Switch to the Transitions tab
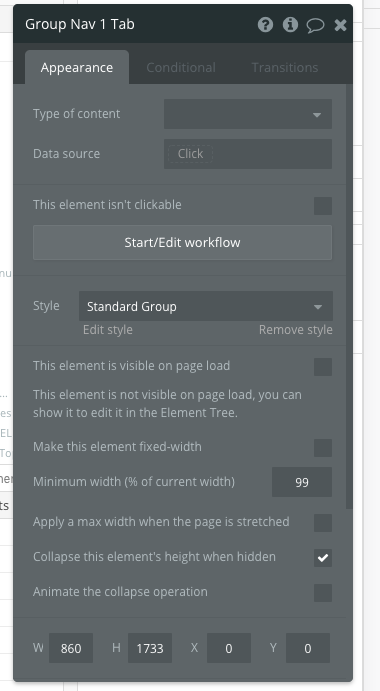The height and width of the screenshot is (691, 380). coord(285,67)
